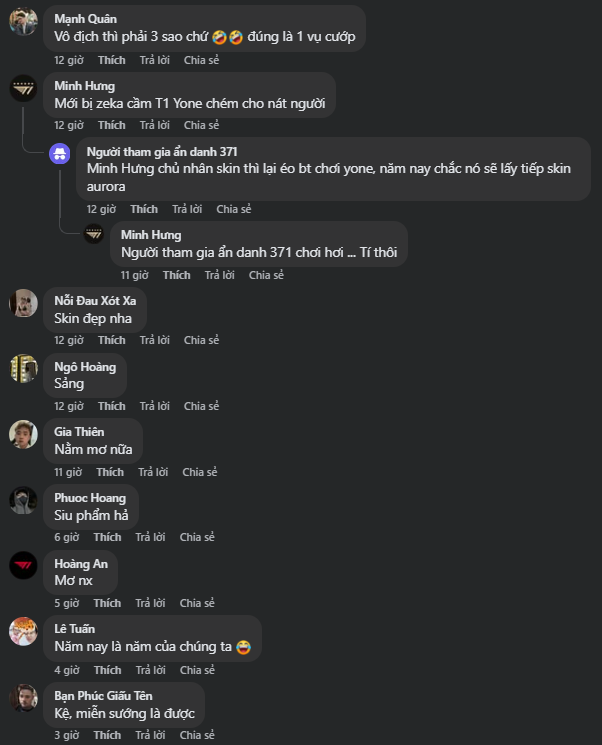Like Mạnh Quân's comment with Thích
Viewport: 602px width, 745px height.
(x=112, y=60)
